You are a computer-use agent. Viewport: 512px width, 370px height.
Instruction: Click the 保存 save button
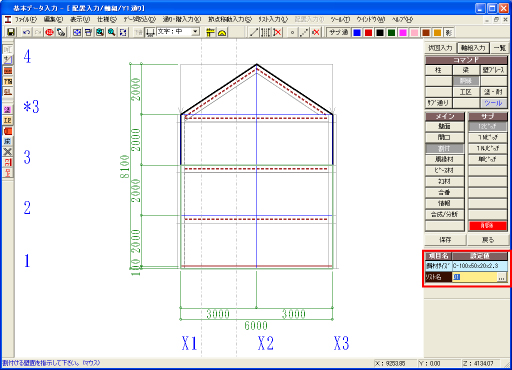pyautogui.click(x=445, y=239)
